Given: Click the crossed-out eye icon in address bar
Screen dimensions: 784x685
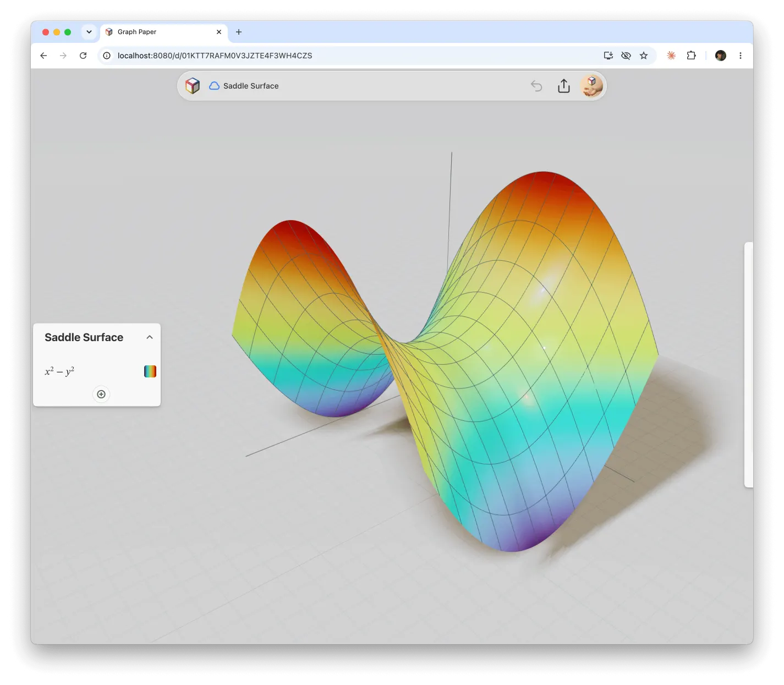Looking at the screenshot, I should [x=626, y=56].
